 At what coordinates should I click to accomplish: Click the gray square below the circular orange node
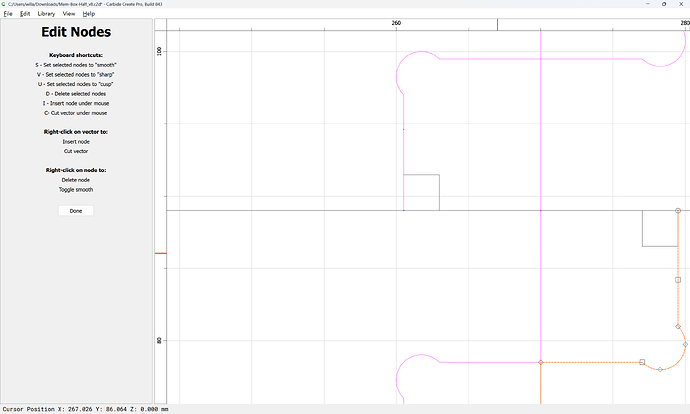point(660,228)
